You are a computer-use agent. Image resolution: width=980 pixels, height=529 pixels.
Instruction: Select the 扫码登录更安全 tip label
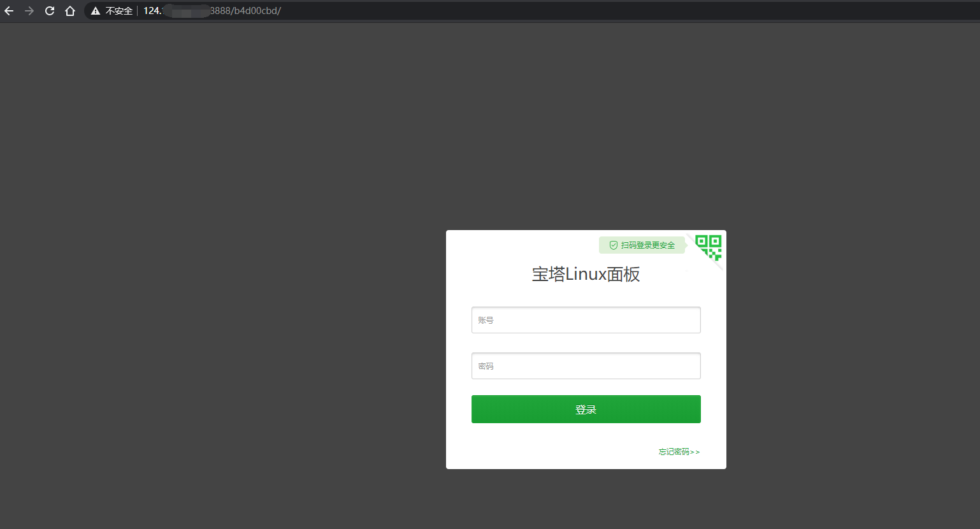(648, 245)
